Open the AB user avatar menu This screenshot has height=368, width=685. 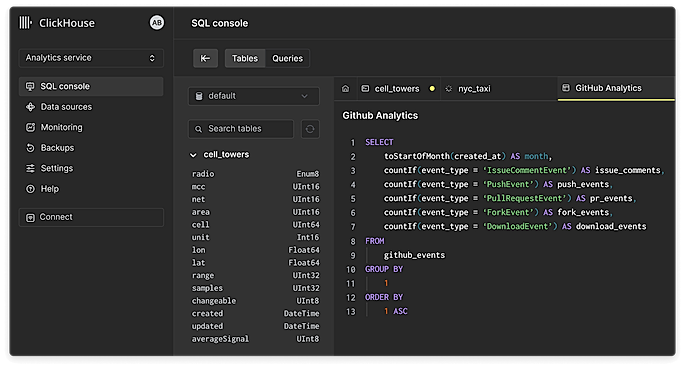tap(157, 23)
